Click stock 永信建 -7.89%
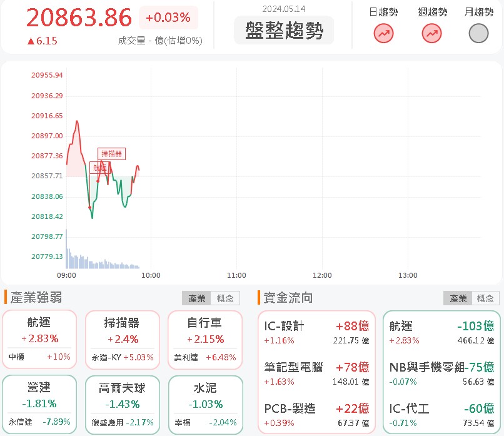Image resolution: width=504 pixels, height=436 pixels. 39,422
